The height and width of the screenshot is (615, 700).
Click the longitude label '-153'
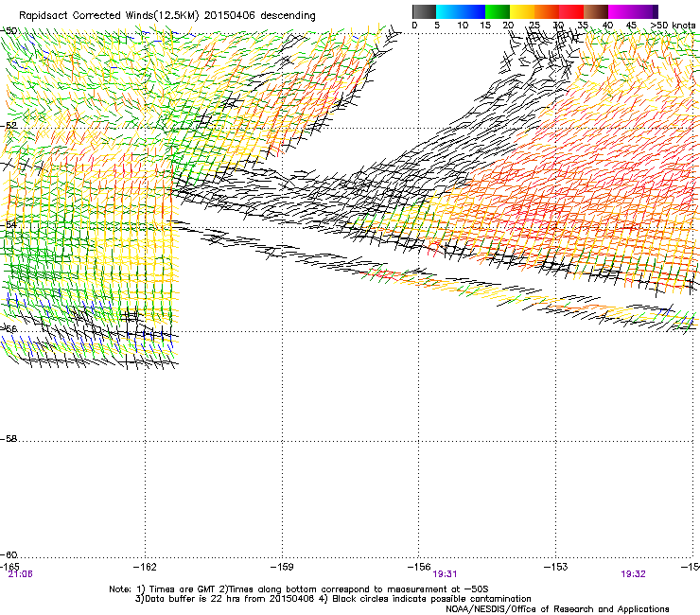pos(556,567)
